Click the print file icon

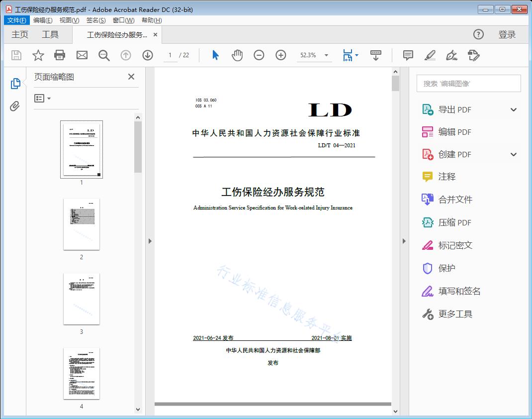[60, 55]
